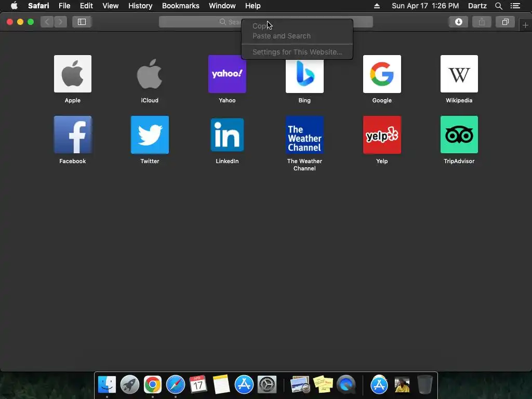Open the Google favorite tile
The width and height of the screenshot is (532, 399).
click(x=382, y=74)
